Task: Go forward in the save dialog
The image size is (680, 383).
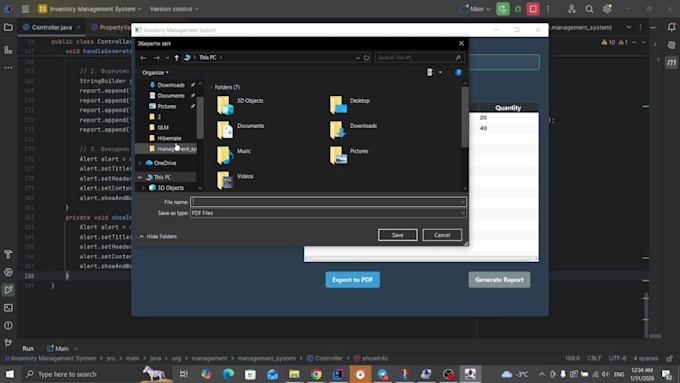Action: click(x=157, y=58)
